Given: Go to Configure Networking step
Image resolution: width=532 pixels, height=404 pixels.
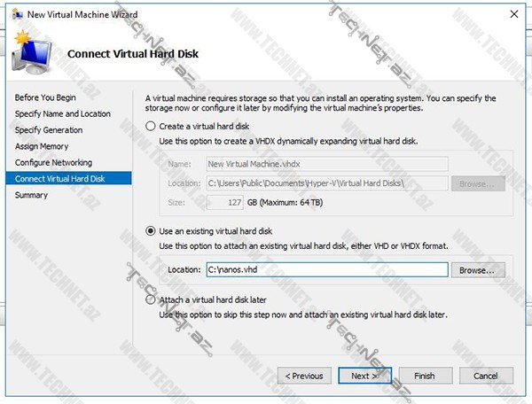Looking at the screenshot, I should click(53, 162).
